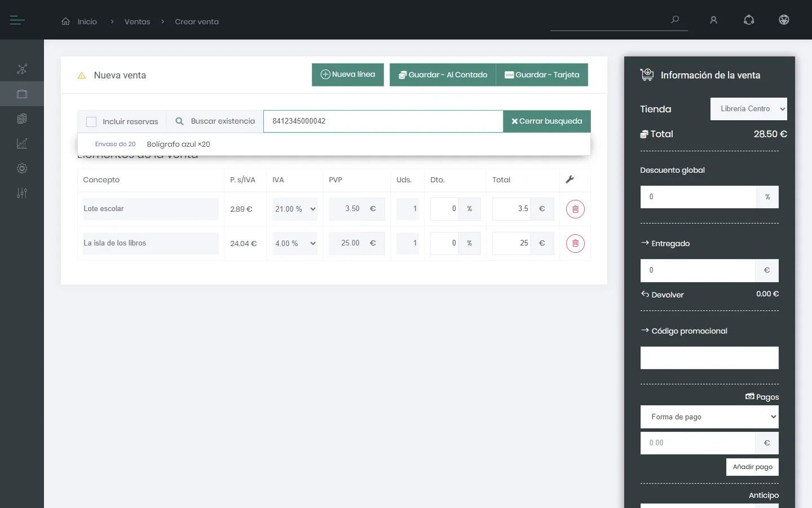The width and height of the screenshot is (812, 508).
Task: Open the Tienda Librería Centro dropdown
Action: click(749, 109)
